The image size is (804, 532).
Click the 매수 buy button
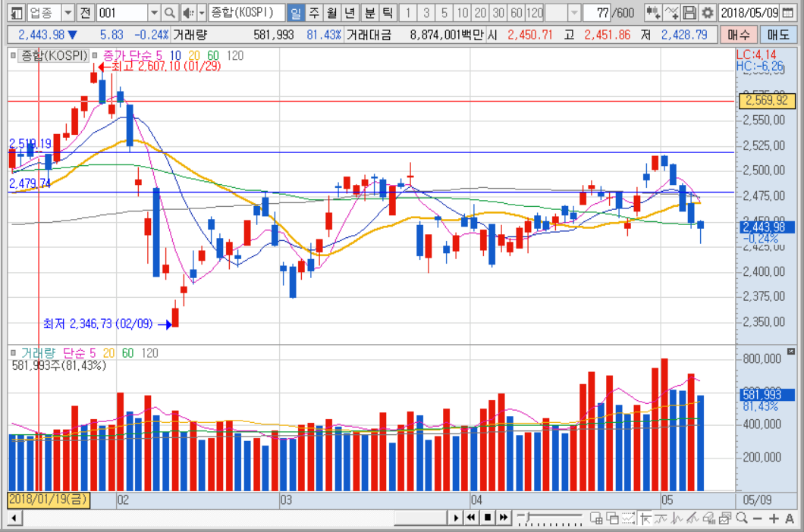[738, 35]
